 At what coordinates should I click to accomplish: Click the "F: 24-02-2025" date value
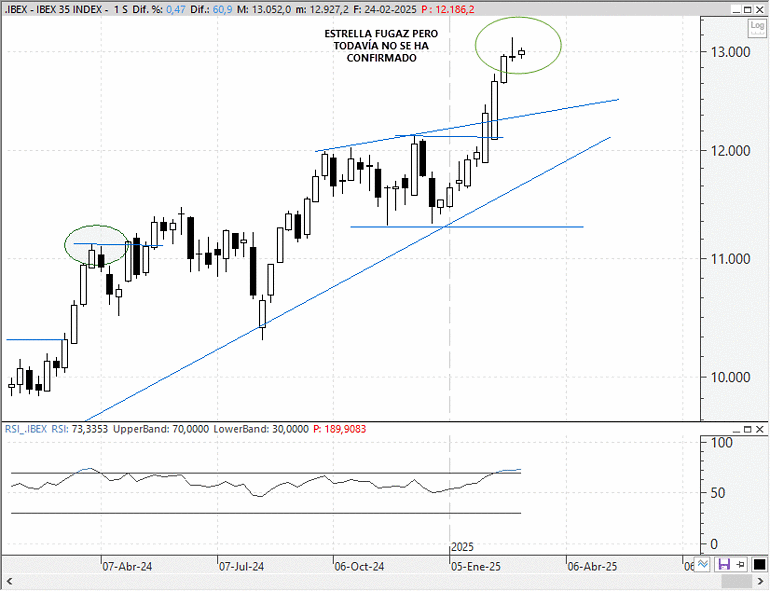[385, 9]
